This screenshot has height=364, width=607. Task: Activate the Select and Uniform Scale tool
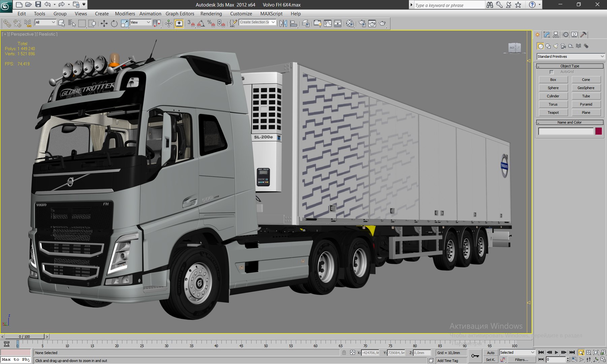tap(124, 23)
